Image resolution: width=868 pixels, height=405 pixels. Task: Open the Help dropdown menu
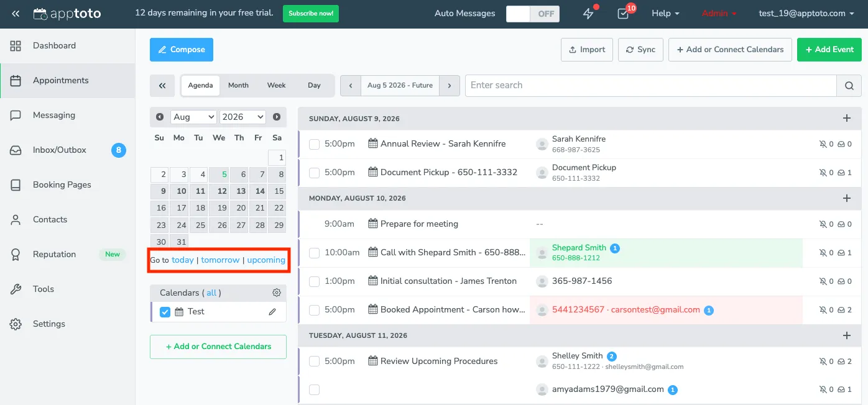coord(665,14)
